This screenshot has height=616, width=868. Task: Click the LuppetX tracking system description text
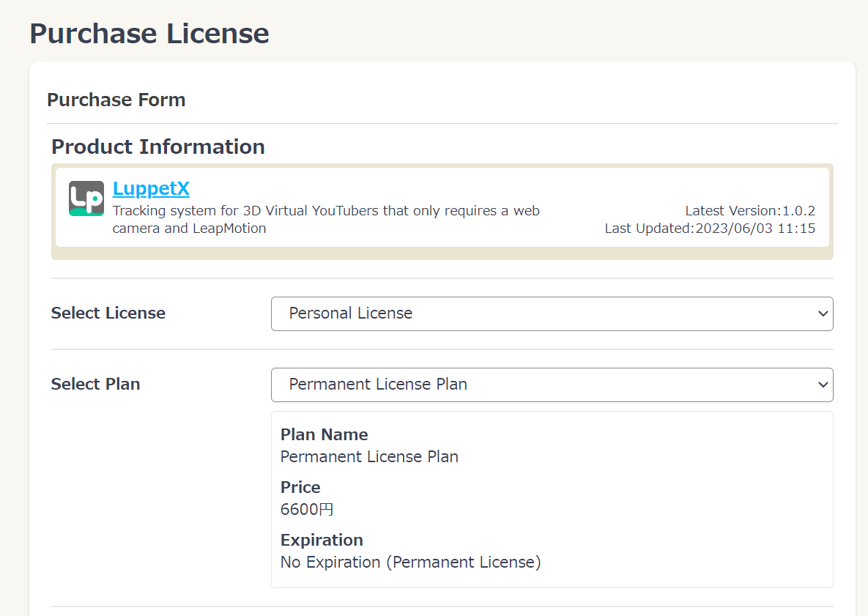tap(326, 220)
